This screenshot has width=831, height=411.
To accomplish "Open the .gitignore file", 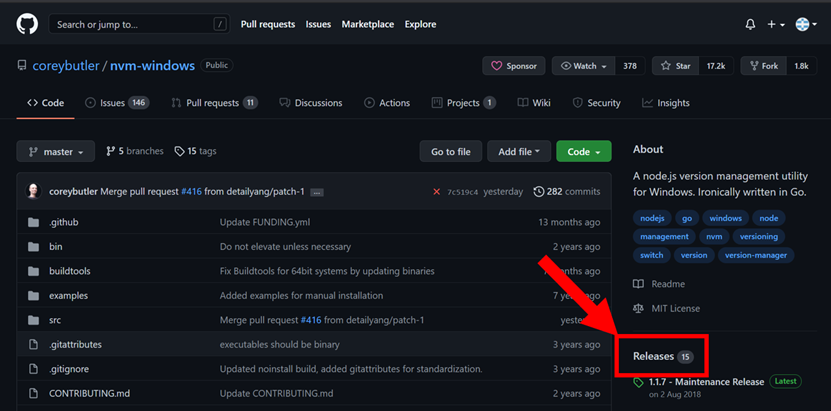I will click(x=69, y=369).
